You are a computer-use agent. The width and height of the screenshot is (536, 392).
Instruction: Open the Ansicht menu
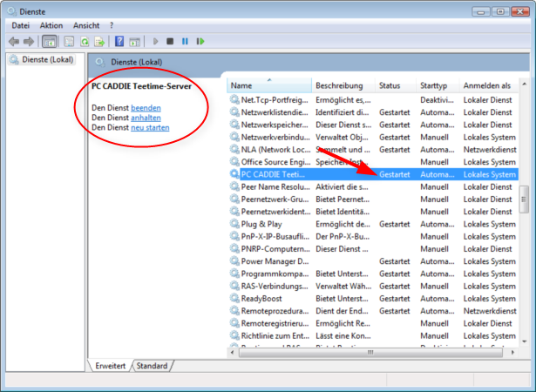(x=86, y=25)
